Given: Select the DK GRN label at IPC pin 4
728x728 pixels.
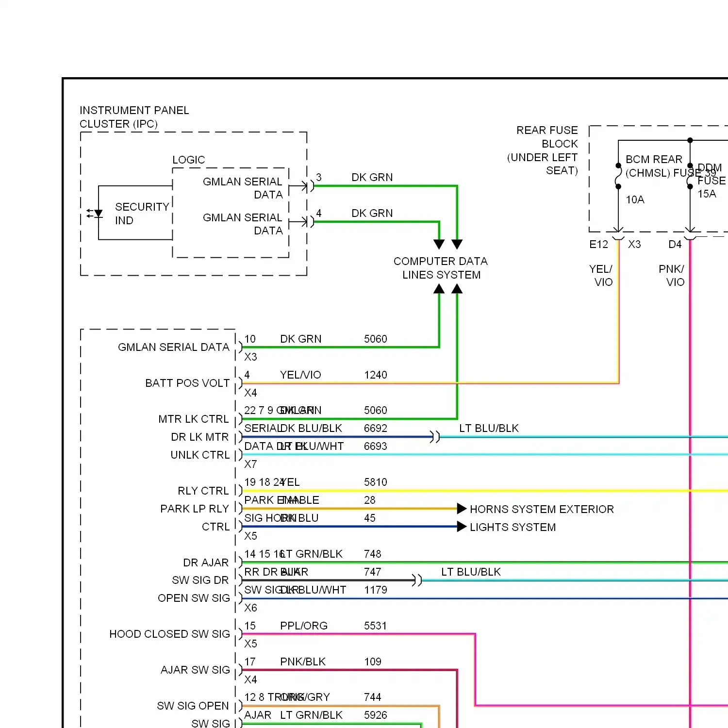Looking at the screenshot, I should click(372, 213).
